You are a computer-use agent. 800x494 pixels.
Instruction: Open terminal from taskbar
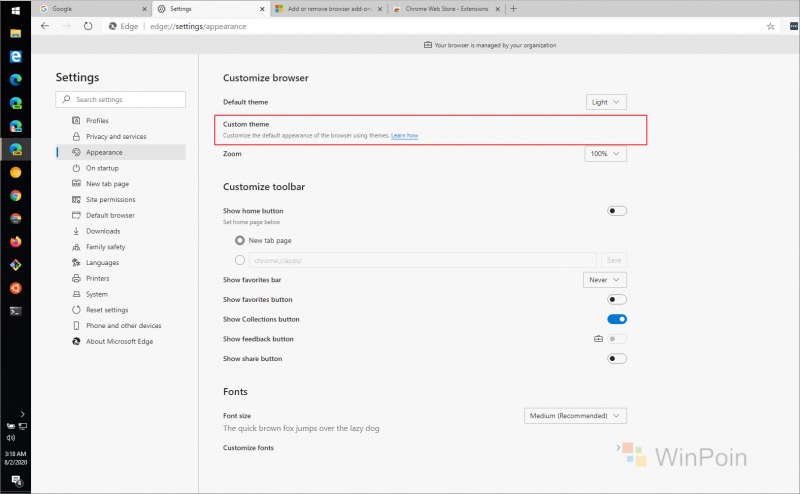[15, 311]
